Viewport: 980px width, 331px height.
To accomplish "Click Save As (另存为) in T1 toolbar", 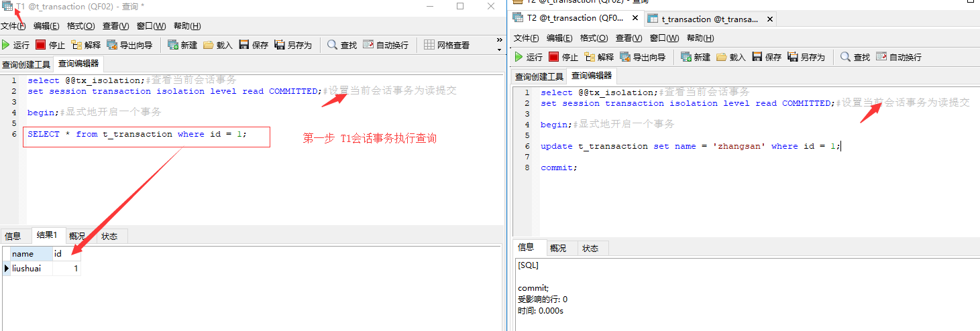I will click(x=293, y=45).
